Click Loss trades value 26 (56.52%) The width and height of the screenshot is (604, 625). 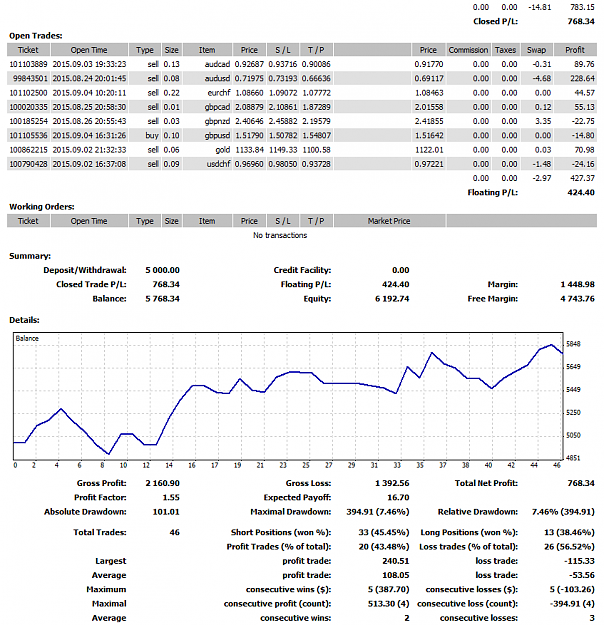click(x=569, y=547)
